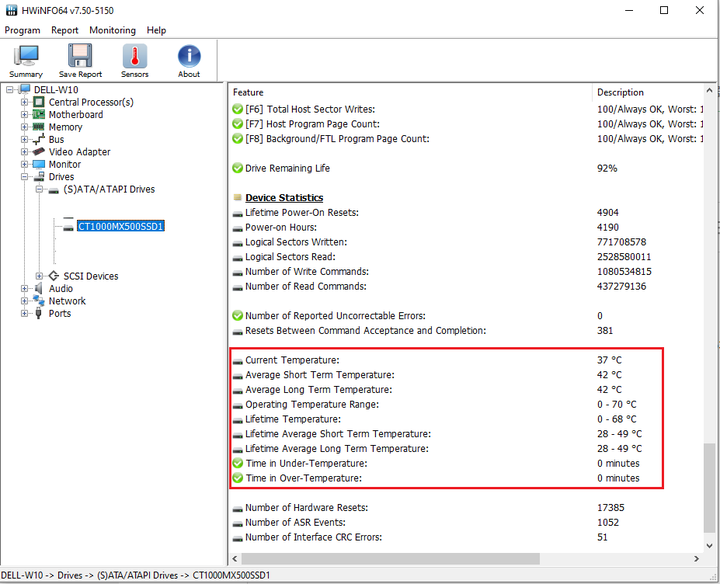
Task: Click the Drives tree icon
Action: pos(39,176)
